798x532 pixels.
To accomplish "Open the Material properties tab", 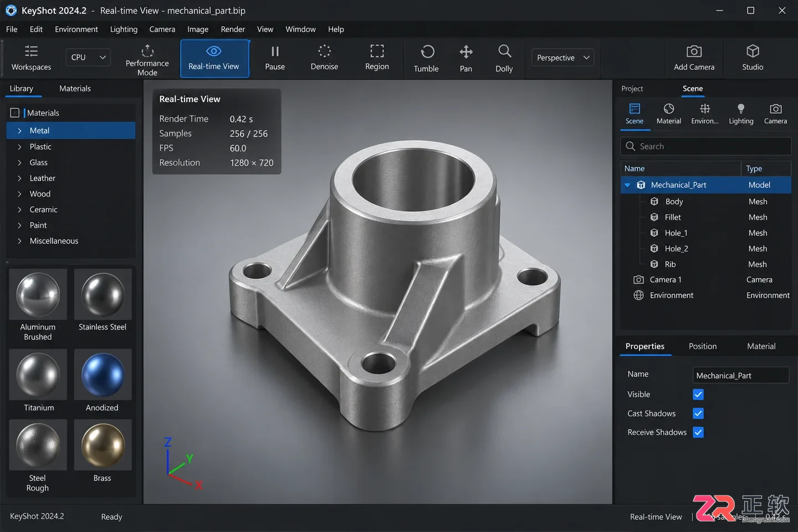I will coord(761,346).
